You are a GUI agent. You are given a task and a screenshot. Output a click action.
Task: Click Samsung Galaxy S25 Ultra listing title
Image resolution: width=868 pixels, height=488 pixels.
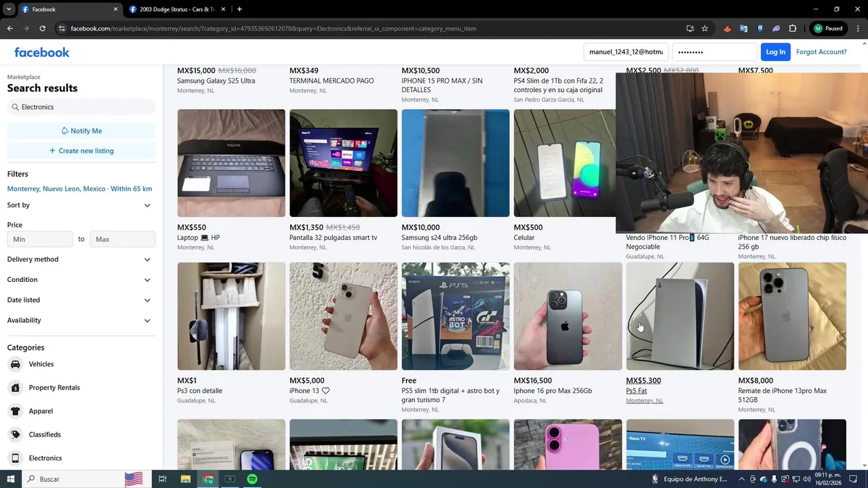click(216, 81)
